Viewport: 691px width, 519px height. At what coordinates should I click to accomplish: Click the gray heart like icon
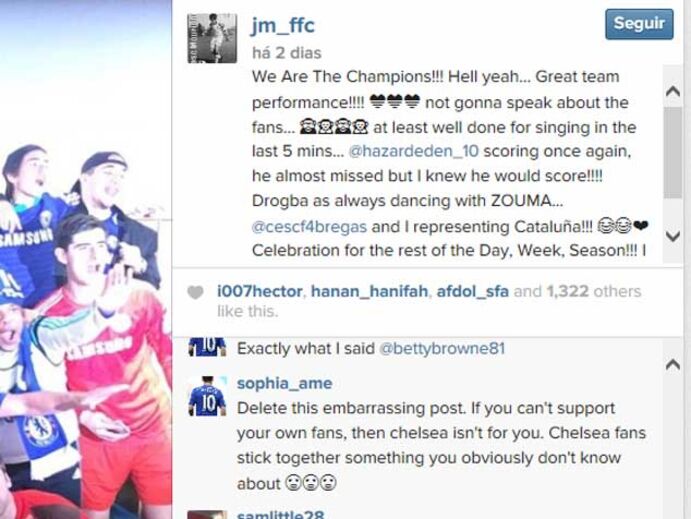pos(195,292)
